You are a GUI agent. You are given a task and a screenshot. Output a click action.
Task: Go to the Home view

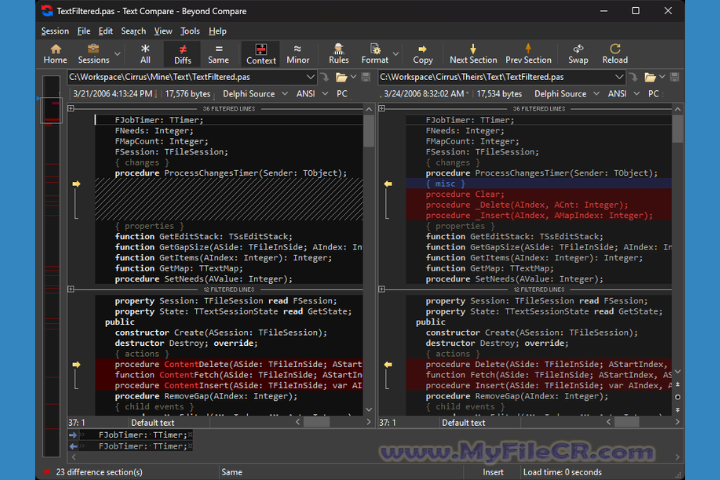click(x=55, y=54)
